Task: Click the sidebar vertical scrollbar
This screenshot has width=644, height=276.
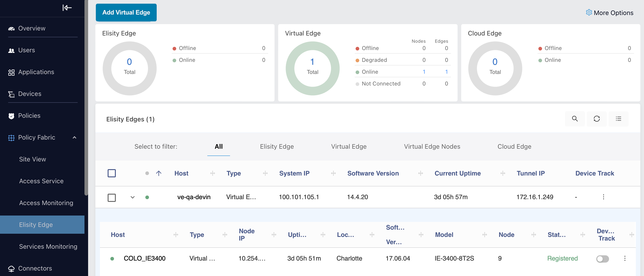Action: (86, 98)
